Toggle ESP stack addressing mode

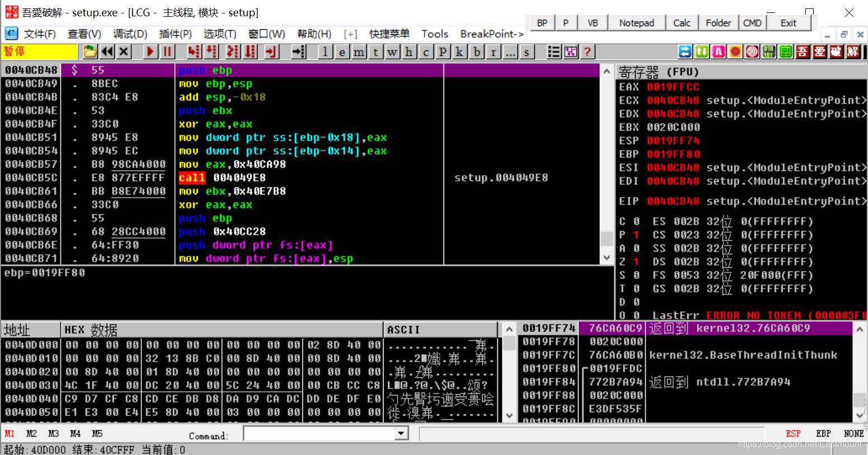[793, 434]
